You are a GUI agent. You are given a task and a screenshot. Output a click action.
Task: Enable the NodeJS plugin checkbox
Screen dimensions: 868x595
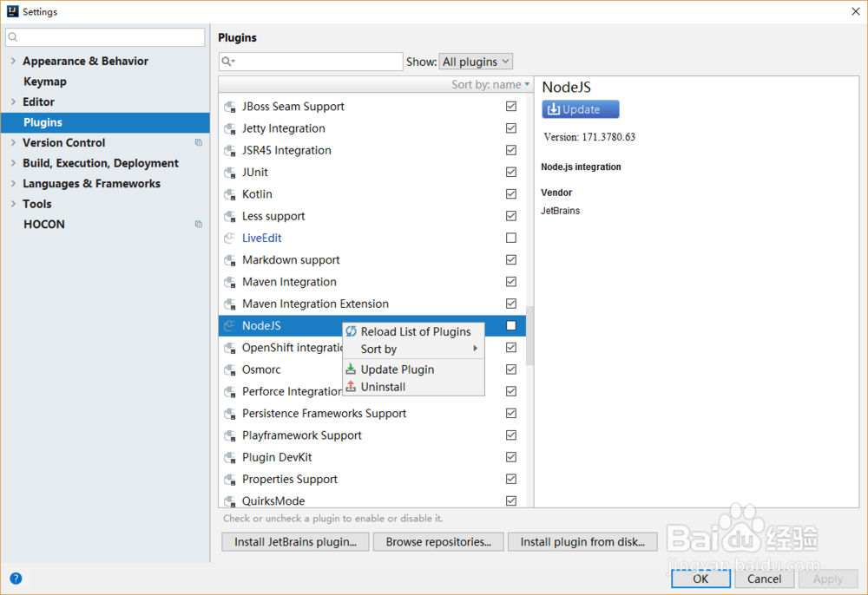coord(511,326)
